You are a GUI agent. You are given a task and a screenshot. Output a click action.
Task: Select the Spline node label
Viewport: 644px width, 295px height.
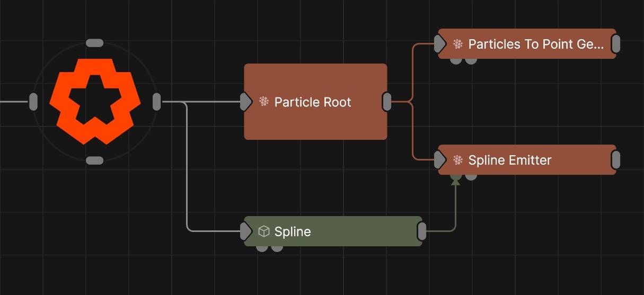pyautogui.click(x=293, y=231)
